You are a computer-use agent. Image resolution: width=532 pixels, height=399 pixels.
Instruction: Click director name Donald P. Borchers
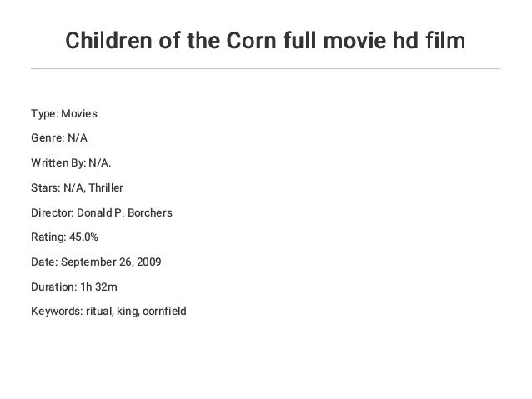[124, 213]
